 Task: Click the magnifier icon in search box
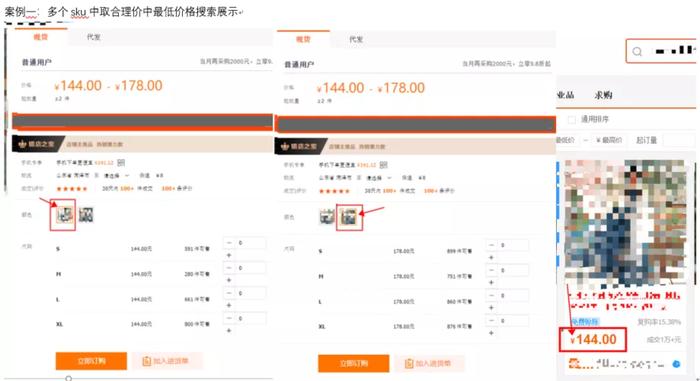(x=638, y=51)
